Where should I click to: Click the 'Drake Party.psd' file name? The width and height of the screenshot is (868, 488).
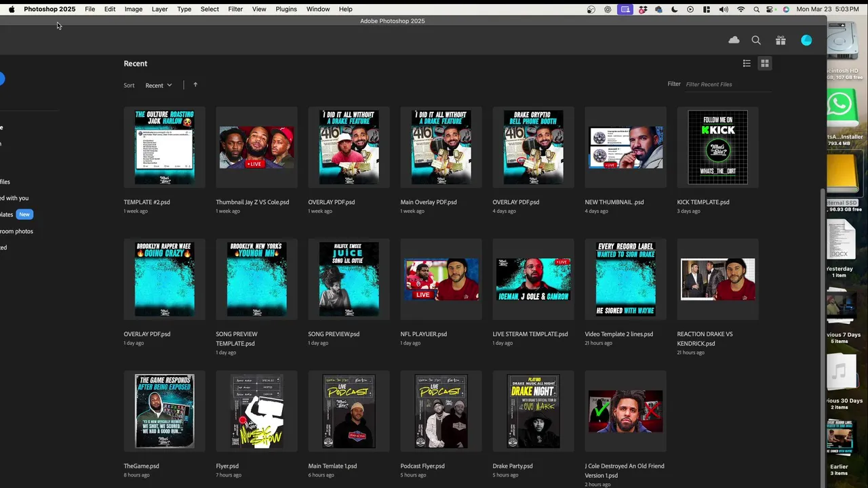(x=513, y=466)
